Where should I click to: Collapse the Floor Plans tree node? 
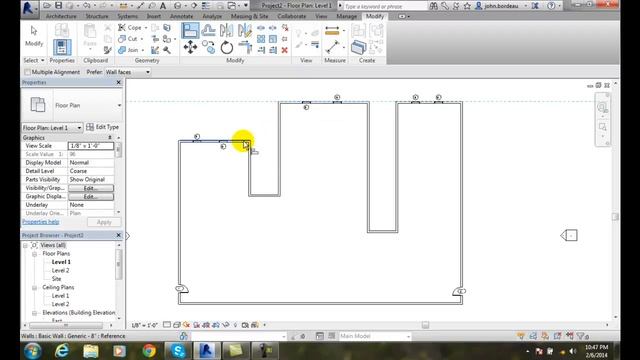pos(34,253)
